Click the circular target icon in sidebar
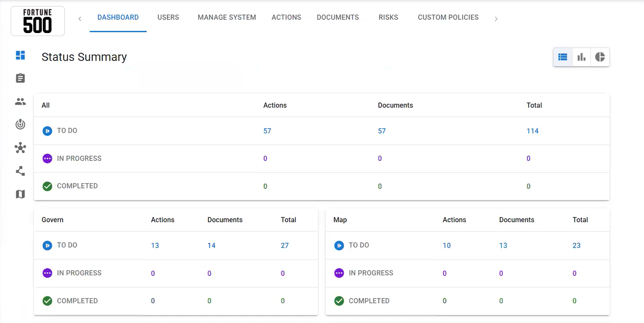Screen dimensions: 644x323 coord(20,125)
